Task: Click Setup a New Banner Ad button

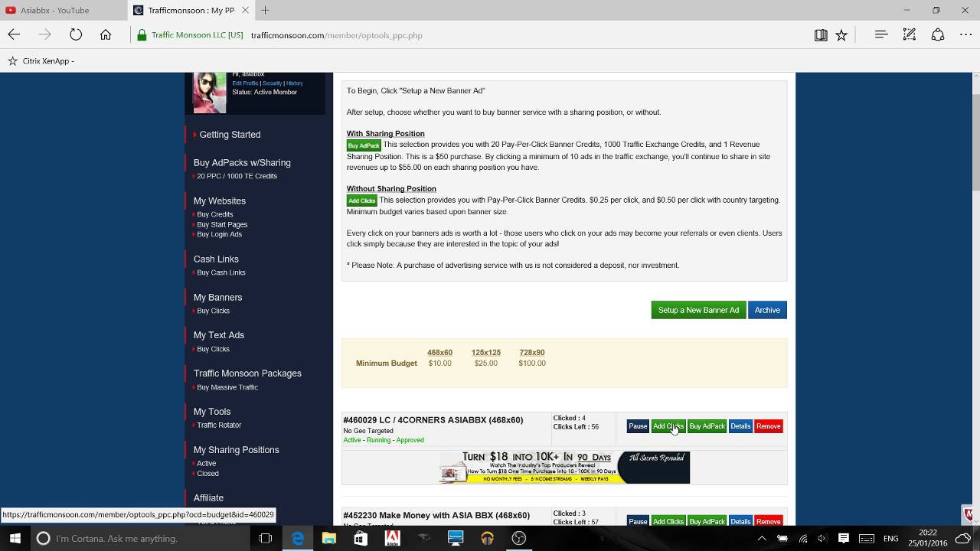Action: [698, 310]
